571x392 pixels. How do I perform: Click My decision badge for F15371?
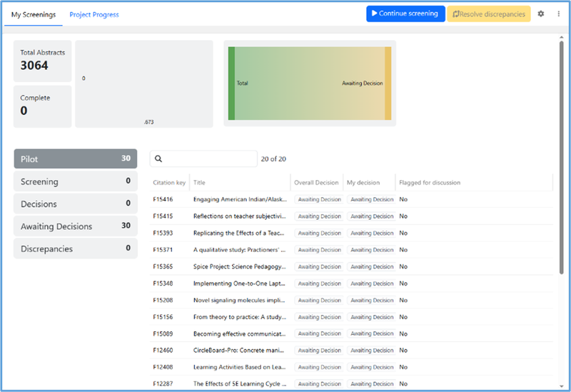click(x=371, y=250)
